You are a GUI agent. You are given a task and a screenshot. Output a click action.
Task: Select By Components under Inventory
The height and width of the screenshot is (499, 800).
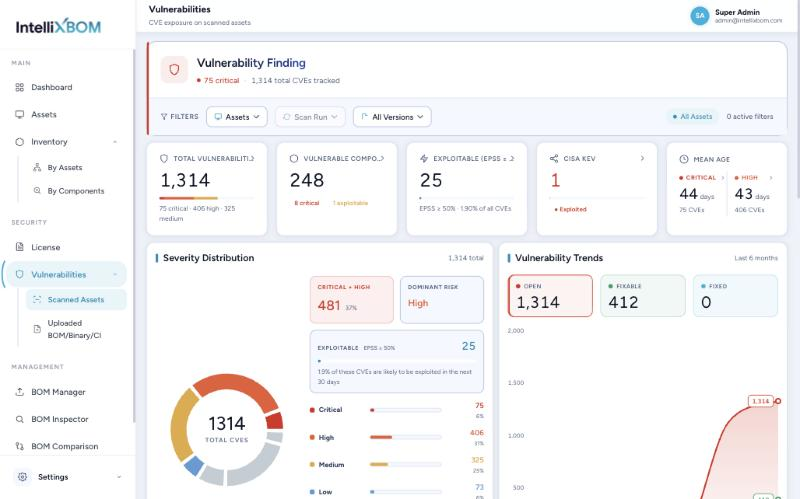tap(76, 191)
